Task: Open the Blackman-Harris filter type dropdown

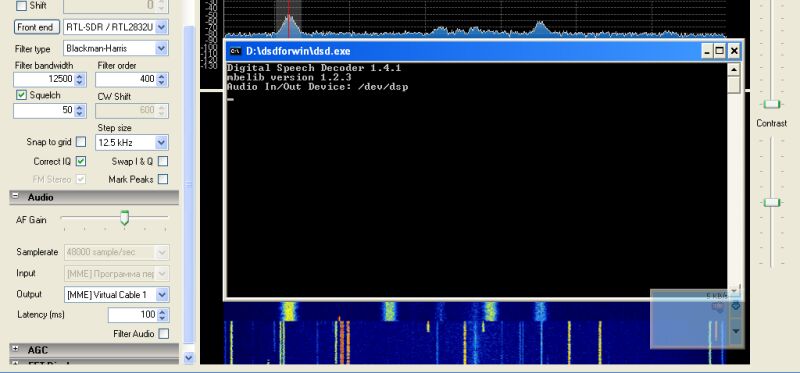Action: pos(161,48)
